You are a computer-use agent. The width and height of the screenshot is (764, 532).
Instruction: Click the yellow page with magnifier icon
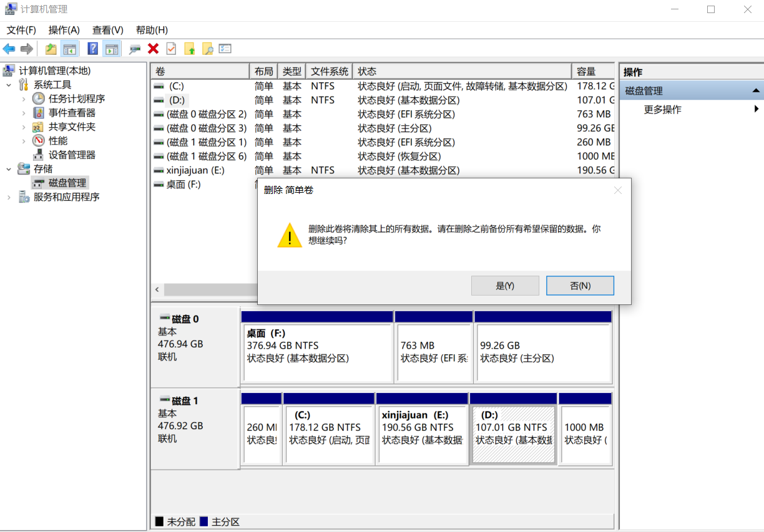[207, 49]
